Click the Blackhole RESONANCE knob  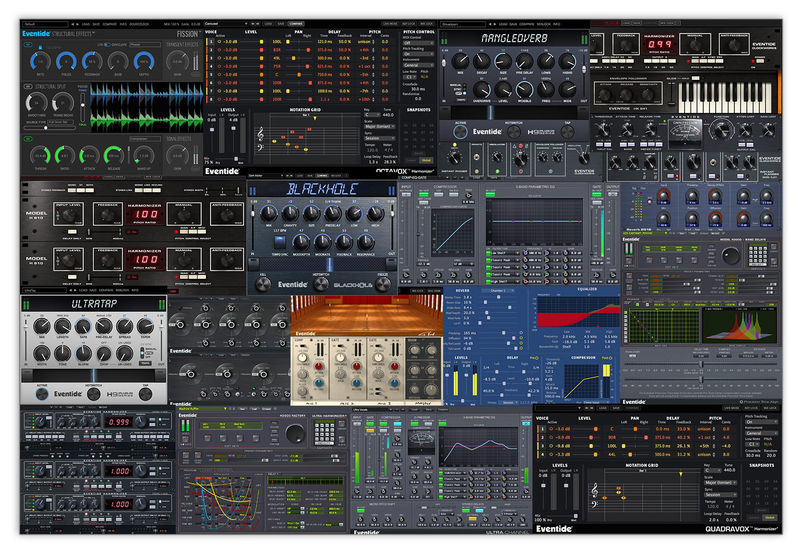(365, 242)
